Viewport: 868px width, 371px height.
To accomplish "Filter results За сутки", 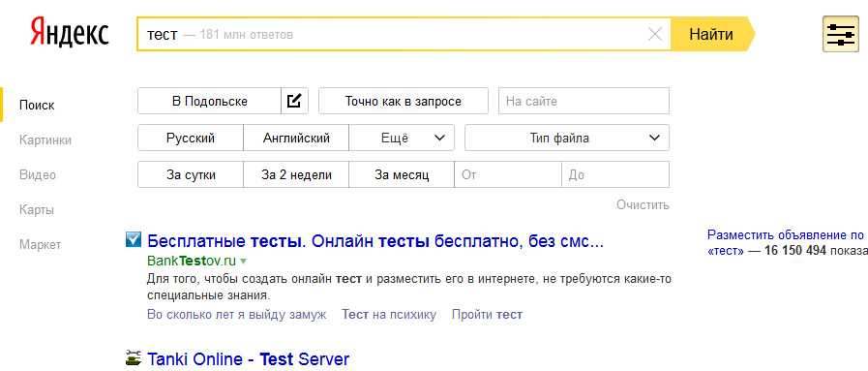I will click(191, 175).
